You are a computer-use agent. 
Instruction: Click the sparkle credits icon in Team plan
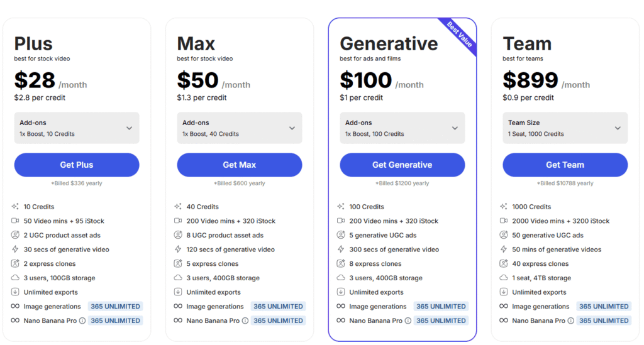(x=504, y=207)
